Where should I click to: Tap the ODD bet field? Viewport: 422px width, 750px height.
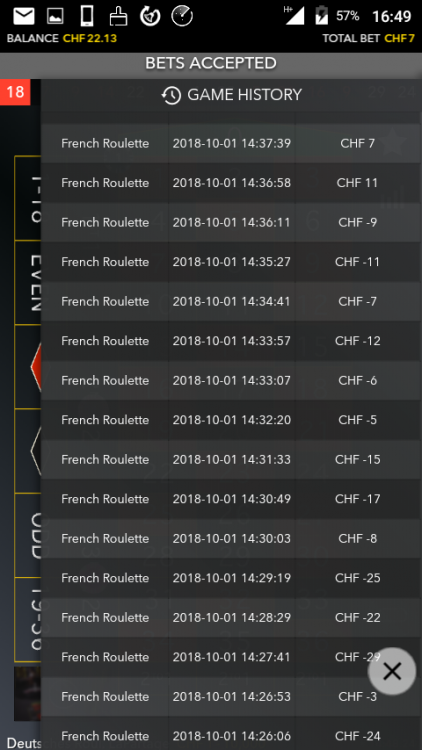[x=28, y=535]
